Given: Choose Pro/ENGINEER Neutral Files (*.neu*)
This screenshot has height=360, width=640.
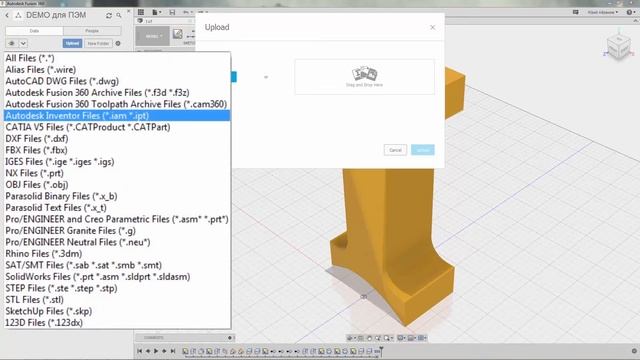Looking at the screenshot, I should (x=117, y=242).
